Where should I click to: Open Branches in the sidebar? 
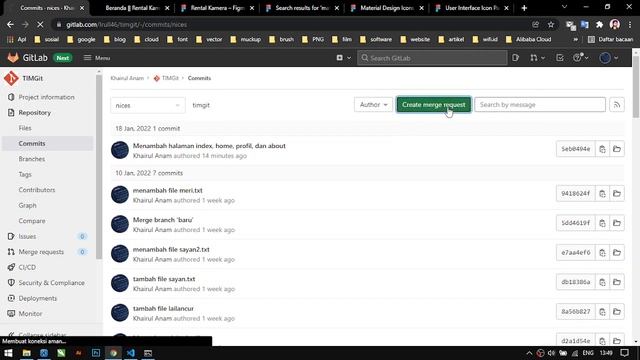pyautogui.click(x=32, y=159)
